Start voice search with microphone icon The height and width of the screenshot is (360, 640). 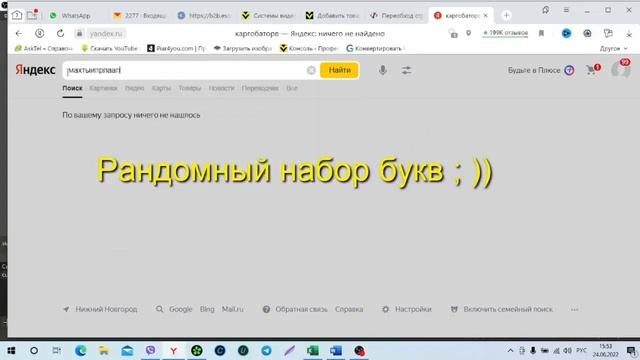coord(382,70)
